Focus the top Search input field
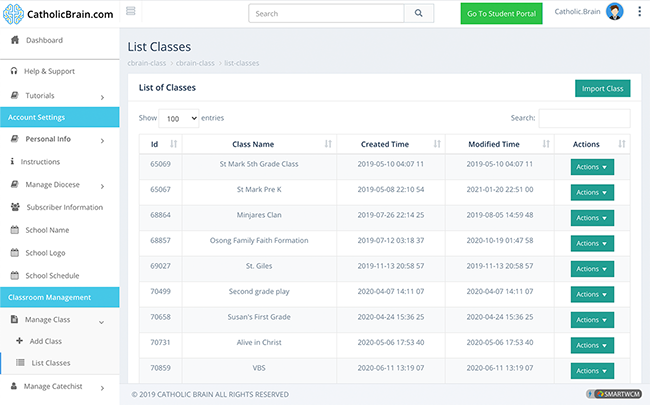 (x=326, y=13)
